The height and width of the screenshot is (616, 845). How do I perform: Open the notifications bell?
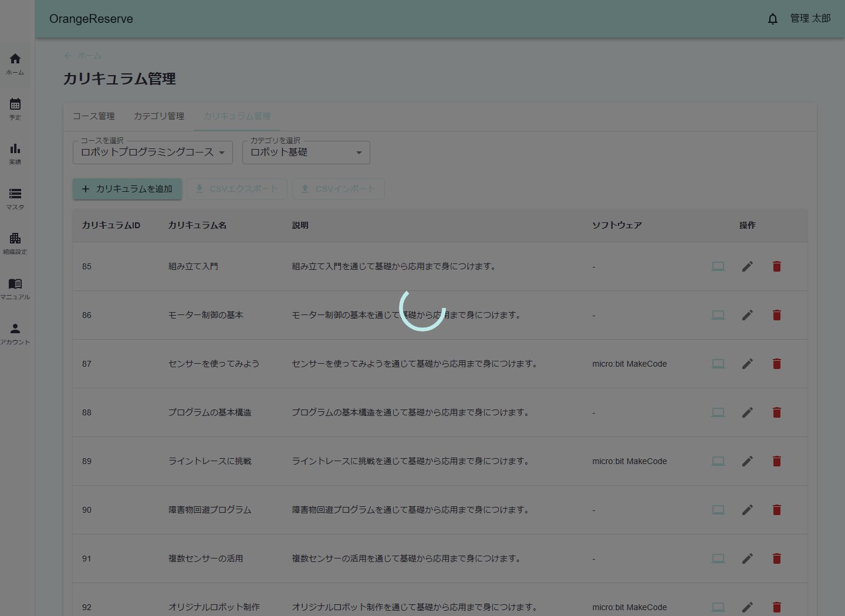[x=773, y=19]
